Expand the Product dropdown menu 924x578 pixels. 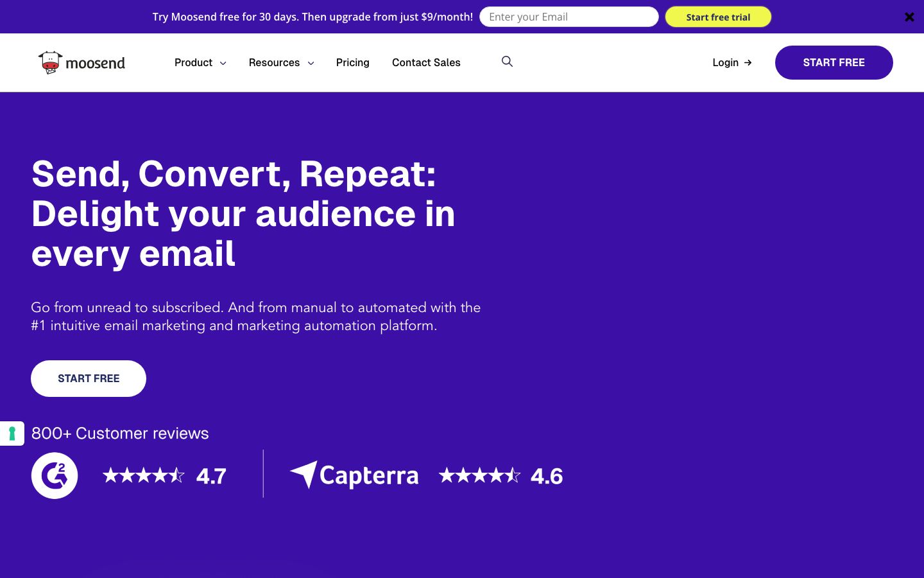(x=200, y=62)
